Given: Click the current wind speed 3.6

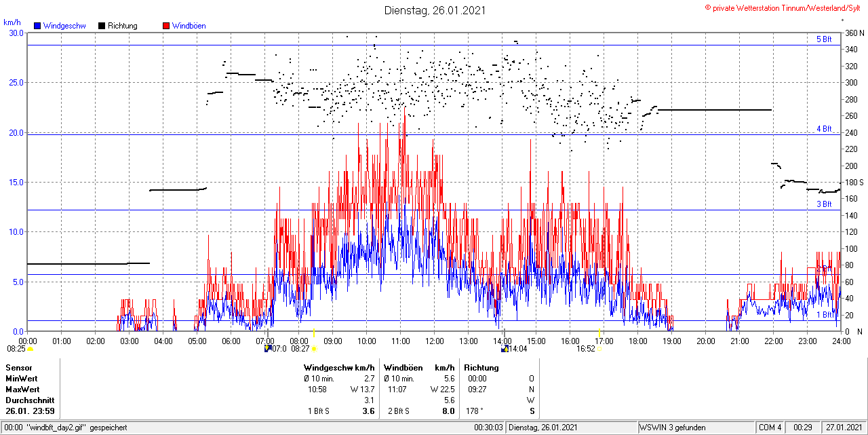Looking at the screenshot, I should coord(369,411).
